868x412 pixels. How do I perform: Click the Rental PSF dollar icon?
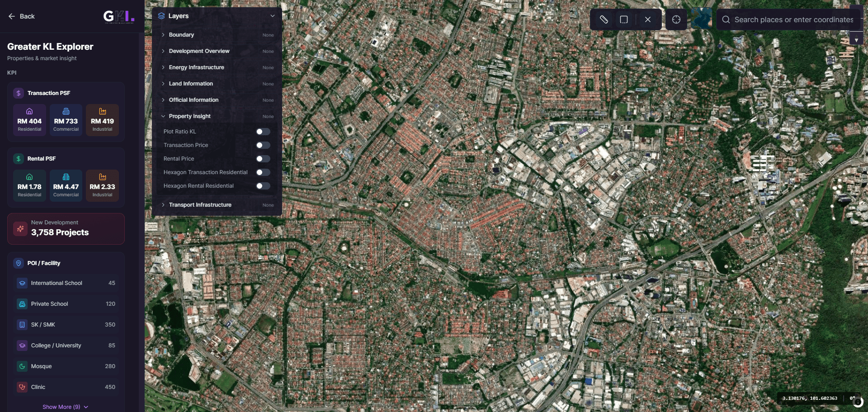click(19, 159)
